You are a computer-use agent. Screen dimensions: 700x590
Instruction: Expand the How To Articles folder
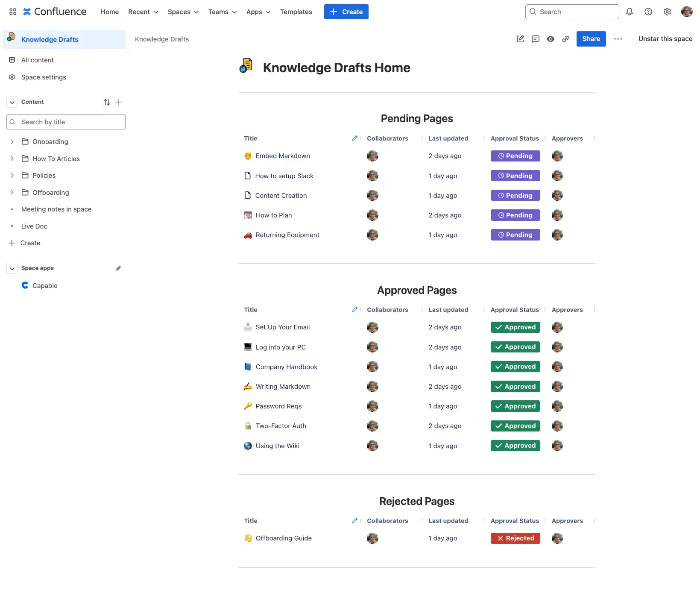coord(12,159)
